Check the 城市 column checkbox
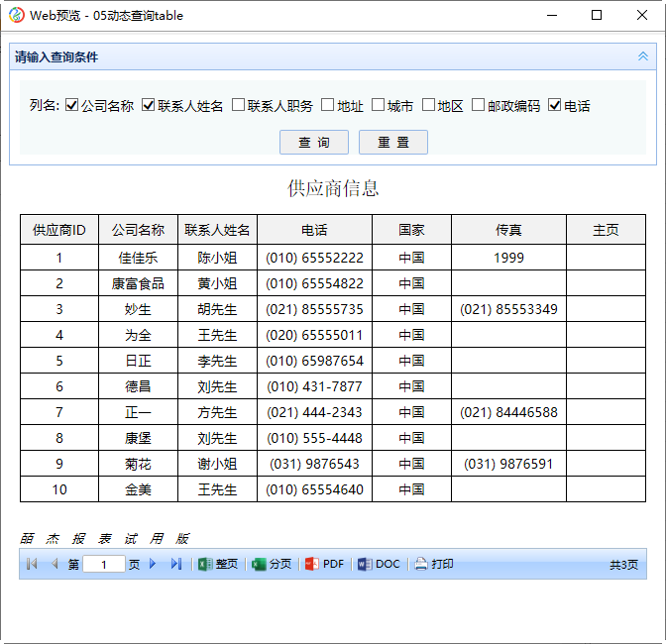The height and width of the screenshot is (644, 666). (x=379, y=105)
